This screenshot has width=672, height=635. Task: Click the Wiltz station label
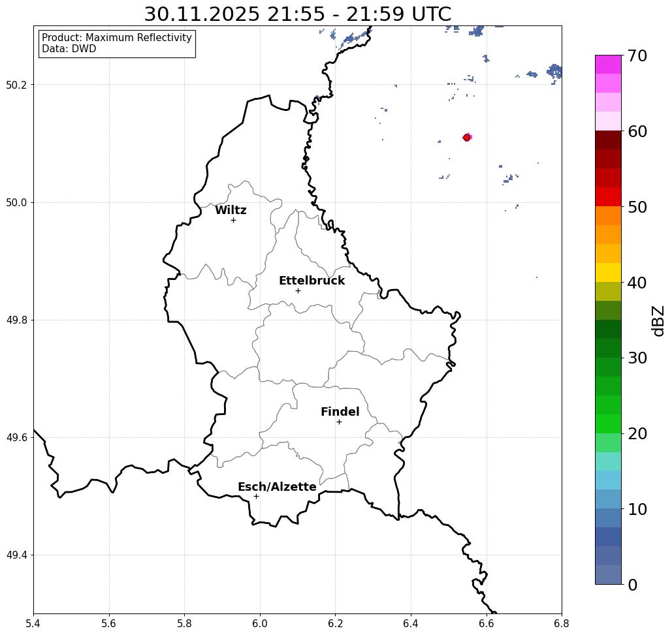point(231,210)
